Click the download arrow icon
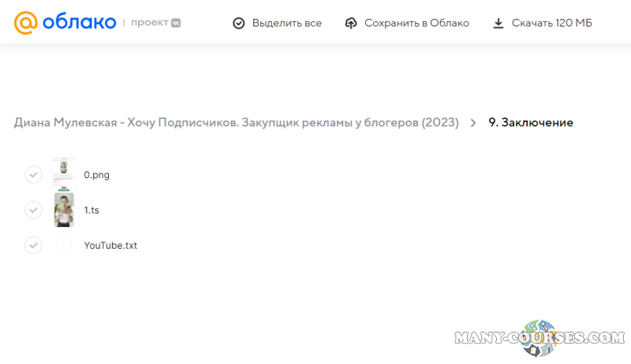 [x=498, y=24]
